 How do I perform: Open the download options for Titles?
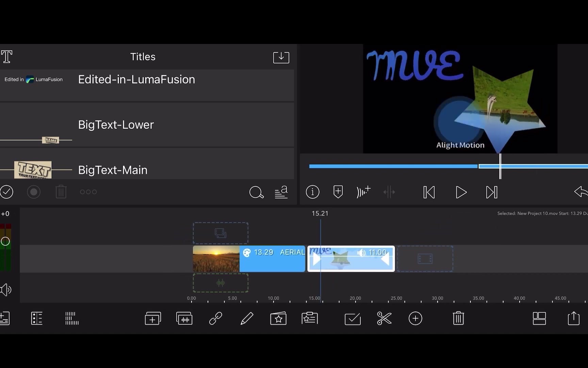[x=281, y=57]
